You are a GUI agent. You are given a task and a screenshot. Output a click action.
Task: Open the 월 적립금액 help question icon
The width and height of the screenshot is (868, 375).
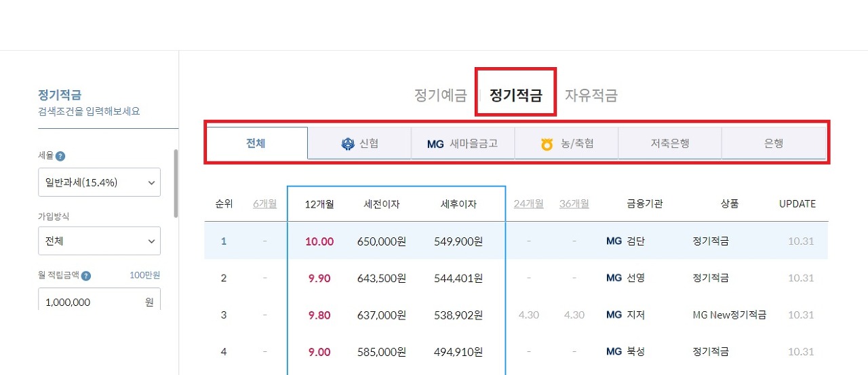tap(86, 275)
